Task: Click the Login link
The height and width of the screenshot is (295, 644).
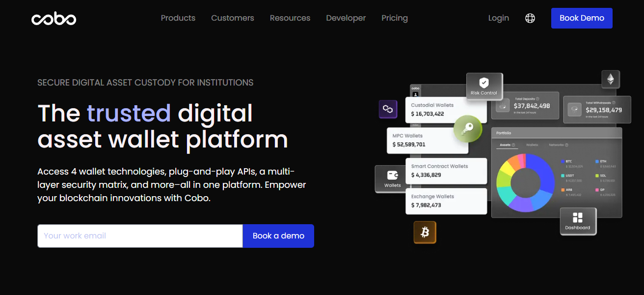Action: (499, 18)
